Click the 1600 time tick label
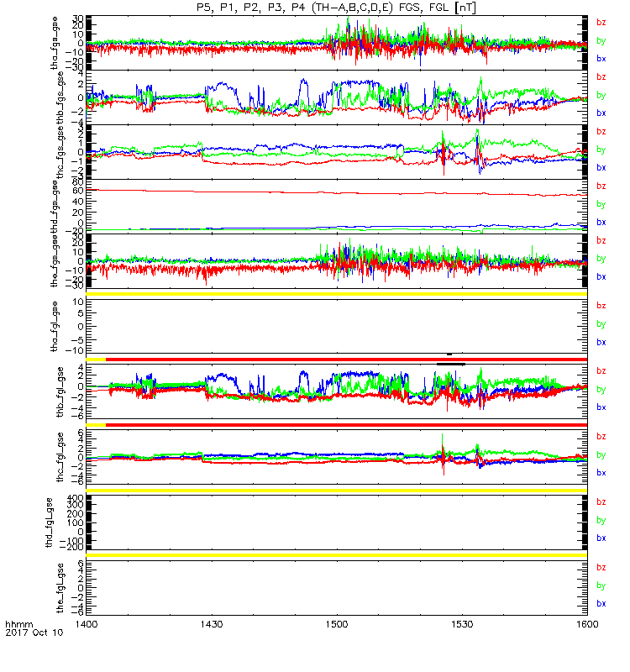 [x=586, y=624]
